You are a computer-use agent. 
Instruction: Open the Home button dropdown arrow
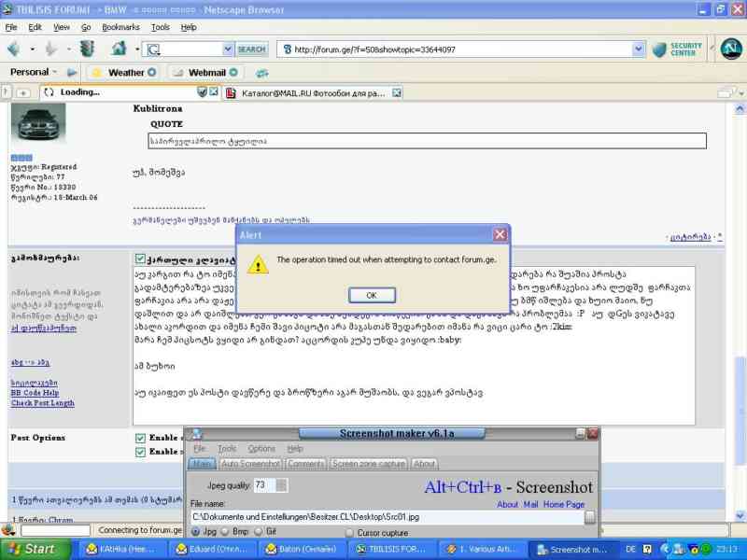pos(137,49)
